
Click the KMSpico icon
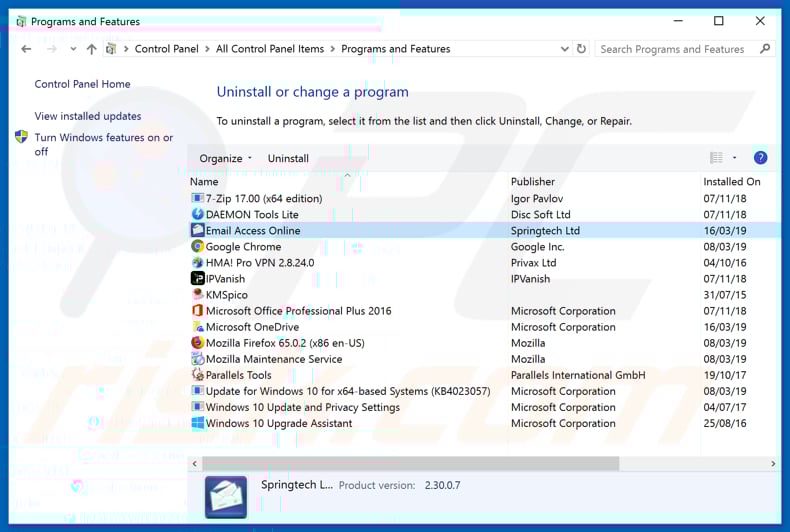tap(198, 295)
